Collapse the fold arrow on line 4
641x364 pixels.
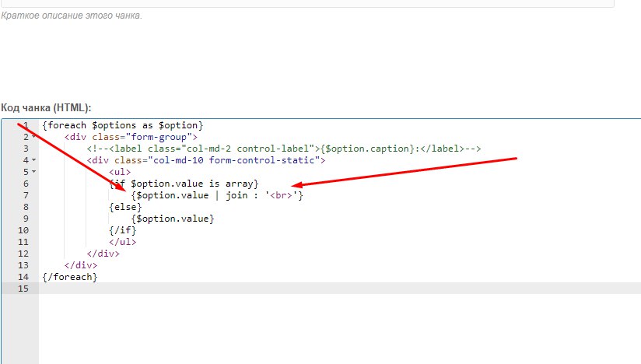(x=34, y=160)
